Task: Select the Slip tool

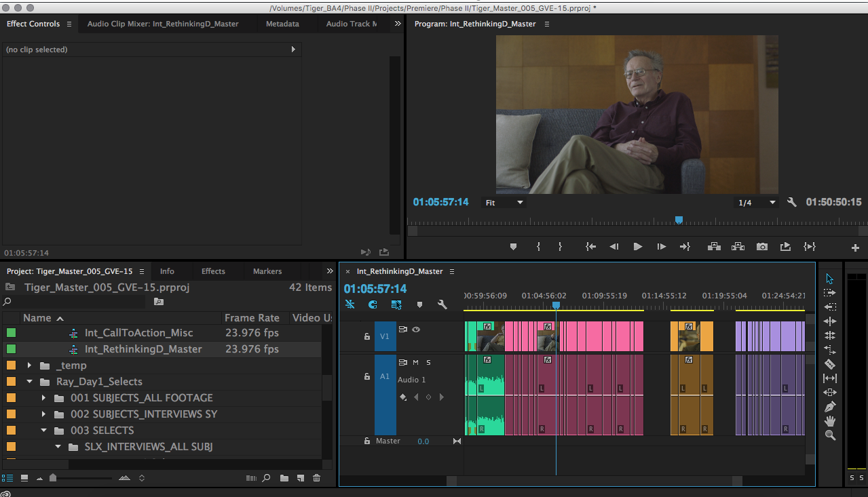Action: (x=829, y=378)
